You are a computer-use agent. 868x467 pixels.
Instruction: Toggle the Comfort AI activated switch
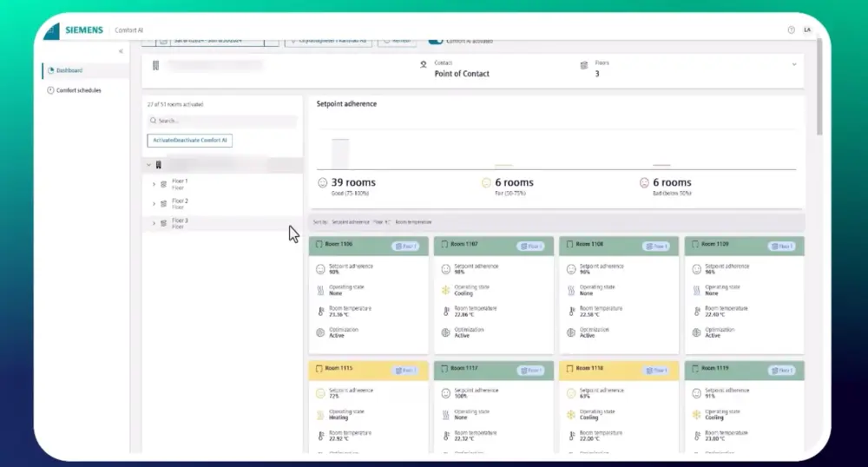[x=435, y=40]
